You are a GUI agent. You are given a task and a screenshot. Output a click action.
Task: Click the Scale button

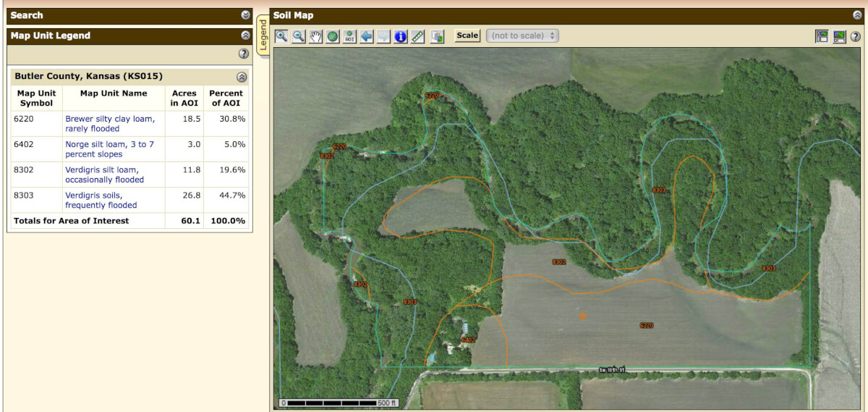(467, 35)
